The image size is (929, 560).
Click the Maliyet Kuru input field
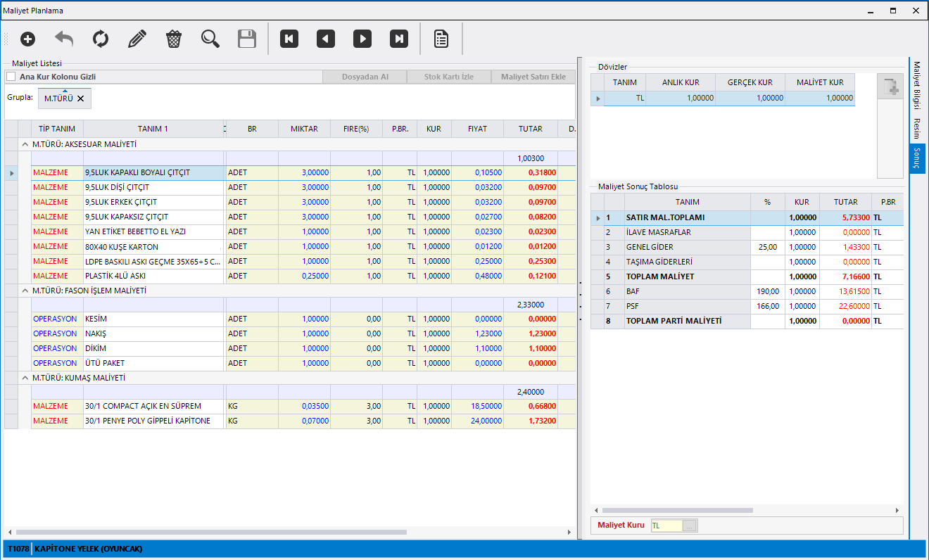pos(666,526)
